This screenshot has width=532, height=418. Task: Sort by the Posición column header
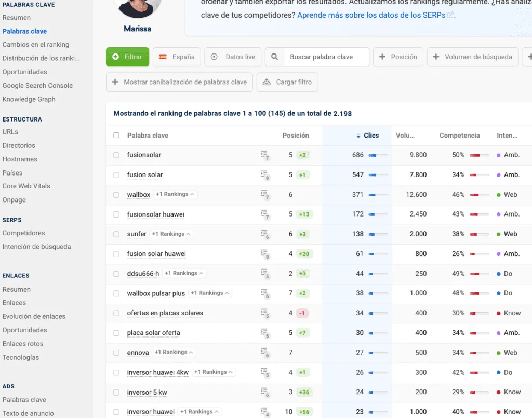click(x=296, y=135)
